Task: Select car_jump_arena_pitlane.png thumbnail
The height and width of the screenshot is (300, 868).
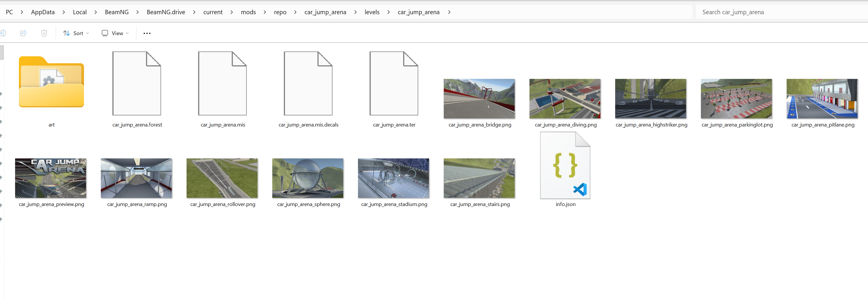Action: [x=822, y=99]
